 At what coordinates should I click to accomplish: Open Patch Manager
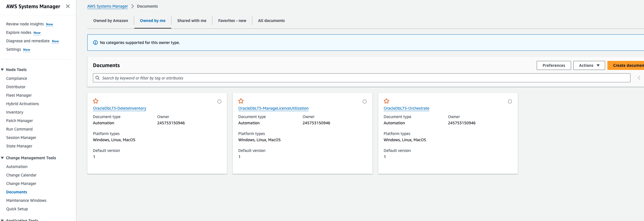click(19, 121)
